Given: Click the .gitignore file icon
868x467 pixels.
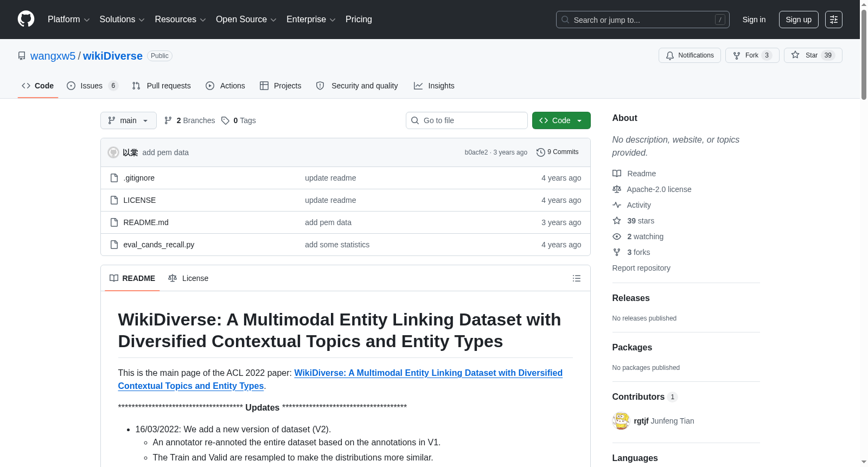Looking at the screenshot, I should [x=114, y=178].
